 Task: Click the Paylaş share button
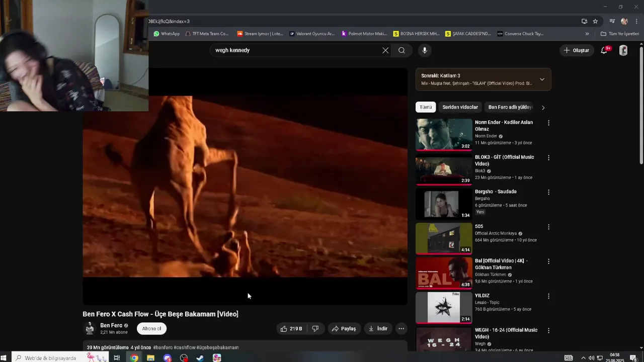point(344,329)
